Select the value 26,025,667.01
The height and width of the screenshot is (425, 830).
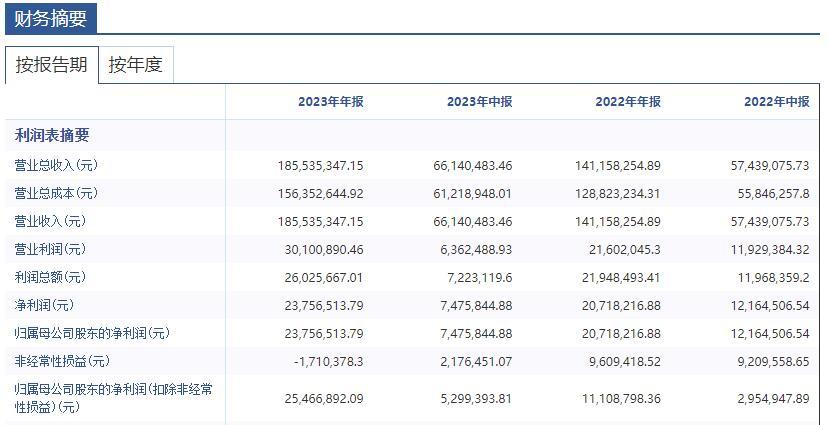coord(324,278)
